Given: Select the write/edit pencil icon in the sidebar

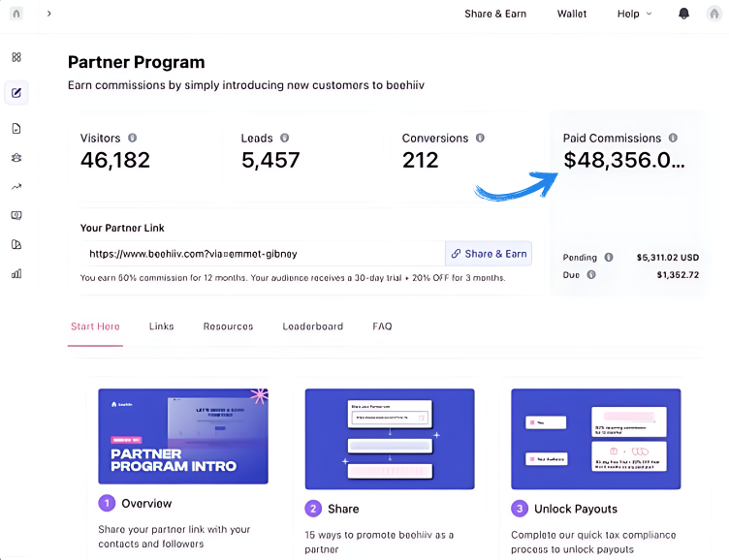Looking at the screenshot, I should (x=16, y=93).
